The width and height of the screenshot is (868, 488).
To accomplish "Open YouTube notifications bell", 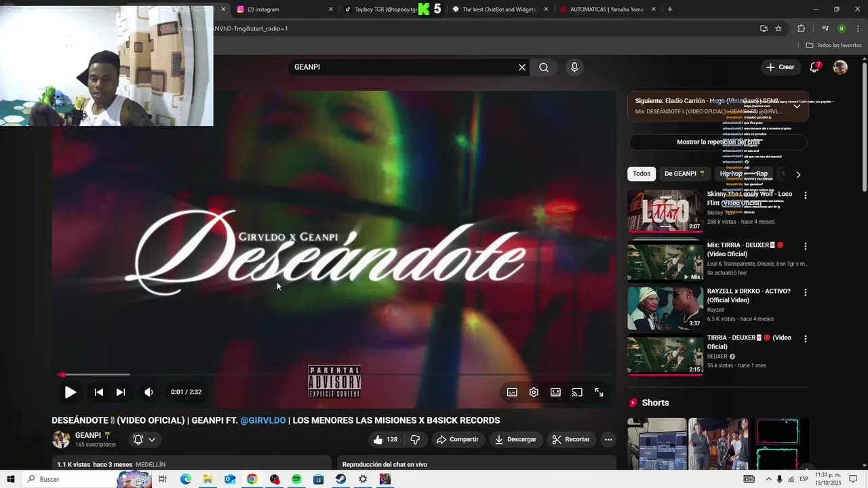I will (x=815, y=67).
